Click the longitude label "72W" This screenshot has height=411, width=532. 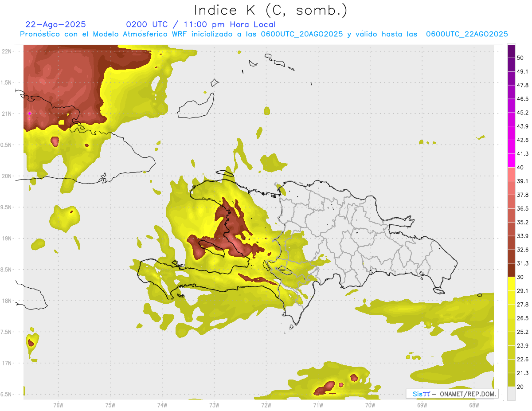(x=266, y=405)
